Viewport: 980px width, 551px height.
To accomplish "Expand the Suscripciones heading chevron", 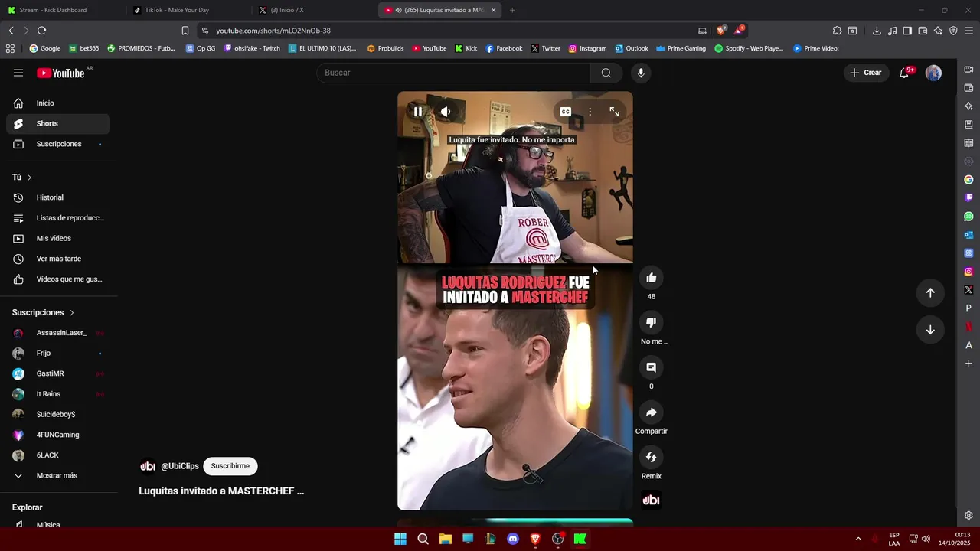I will 72,313.
